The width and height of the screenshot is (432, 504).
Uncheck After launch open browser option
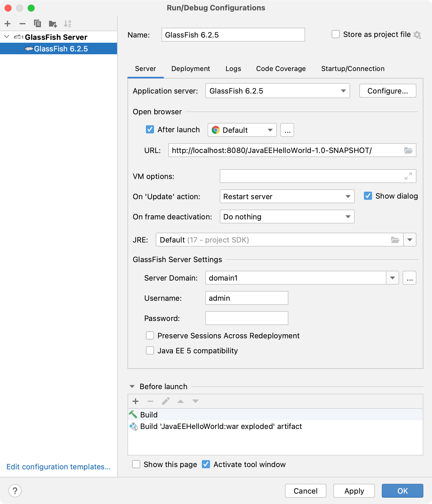[x=150, y=129]
